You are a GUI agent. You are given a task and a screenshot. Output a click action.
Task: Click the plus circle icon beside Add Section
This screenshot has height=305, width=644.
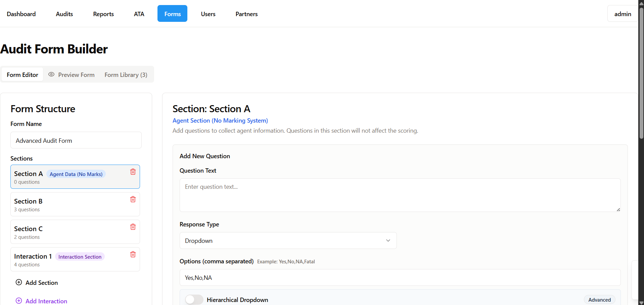19,282
